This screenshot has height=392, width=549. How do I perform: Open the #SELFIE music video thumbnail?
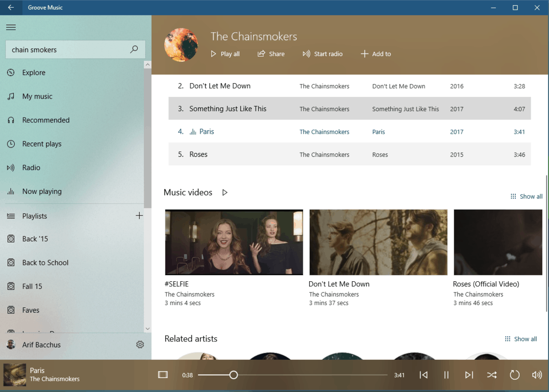click(x=234, y=242)
